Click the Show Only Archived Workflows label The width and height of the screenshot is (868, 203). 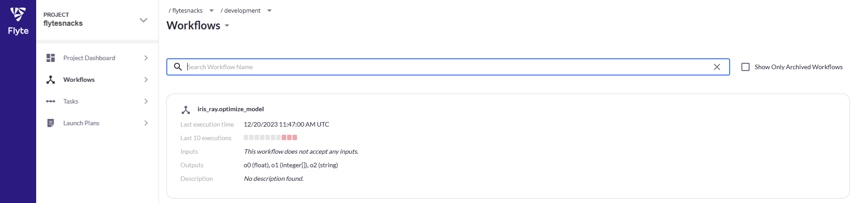[x=798, y=67]
